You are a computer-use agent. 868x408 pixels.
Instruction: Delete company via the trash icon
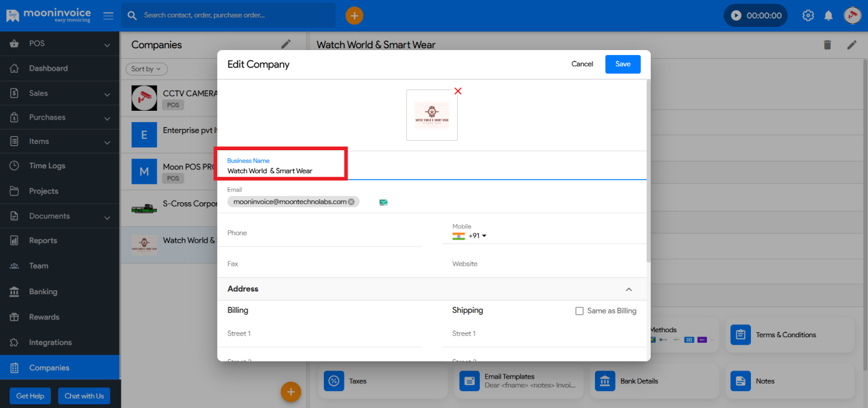click(x=827, y=44)
